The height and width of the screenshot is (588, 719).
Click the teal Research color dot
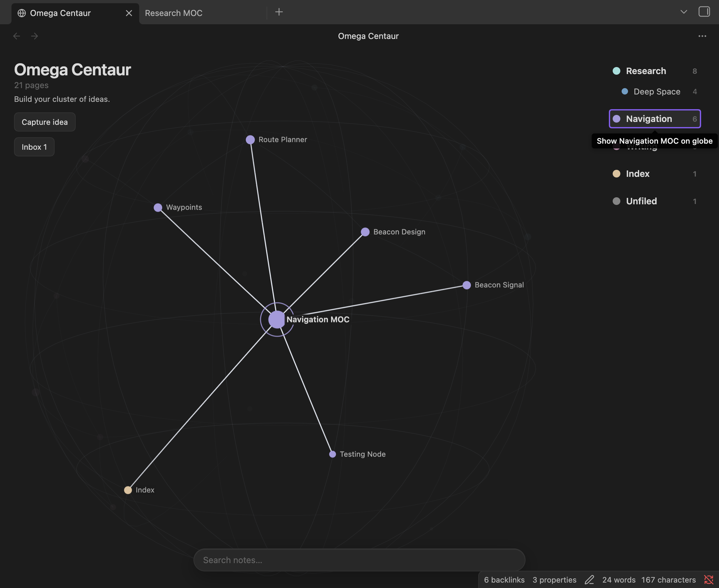[x=617, y=71]
